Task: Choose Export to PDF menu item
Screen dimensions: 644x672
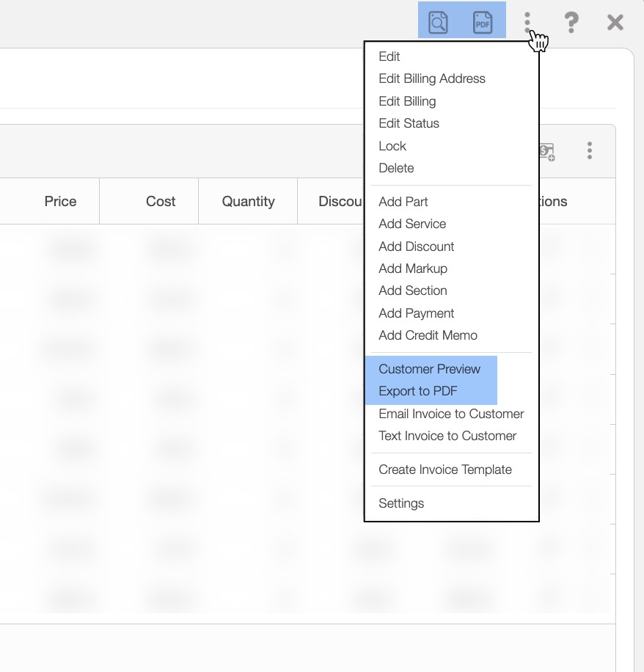Action: point(418,391)
